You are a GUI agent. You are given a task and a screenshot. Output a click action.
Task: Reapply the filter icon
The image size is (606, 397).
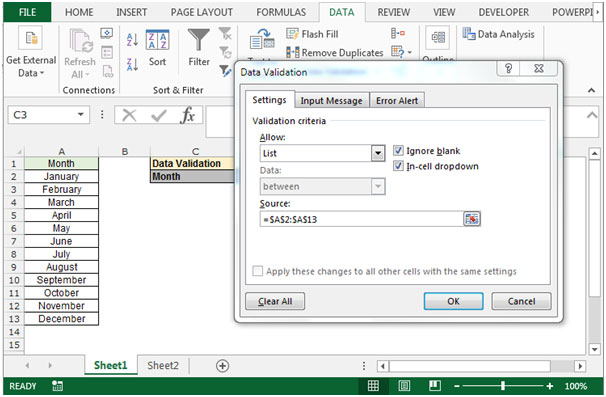pyautogui.click(x=225, y=52)
